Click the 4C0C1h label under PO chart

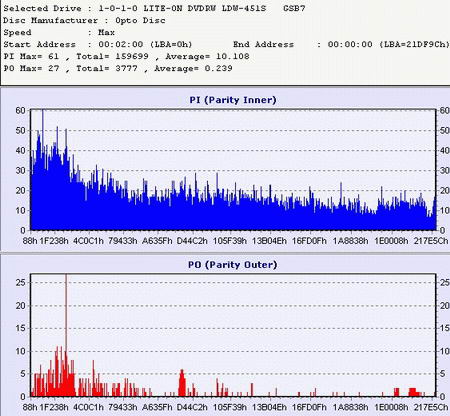[x=88, y=407]
